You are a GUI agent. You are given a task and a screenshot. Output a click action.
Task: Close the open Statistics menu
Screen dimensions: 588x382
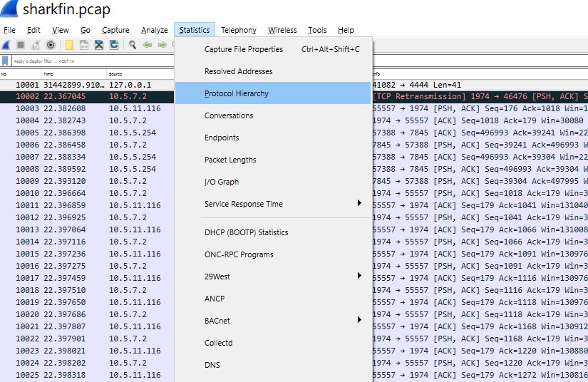coord(195,30)
